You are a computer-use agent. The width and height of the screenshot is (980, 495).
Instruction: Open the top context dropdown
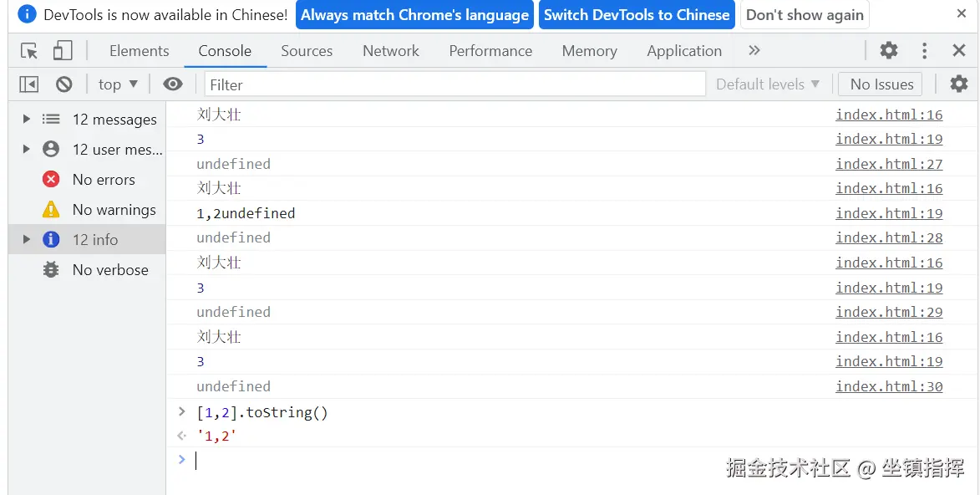(118, 84)
